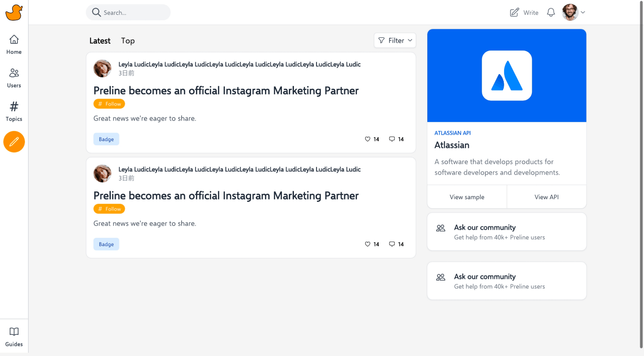Image resolution: width=644 pixels, height=356 pixels.
Task: Open second post title about Instagram Partner
Action: (x=226, y=195)
